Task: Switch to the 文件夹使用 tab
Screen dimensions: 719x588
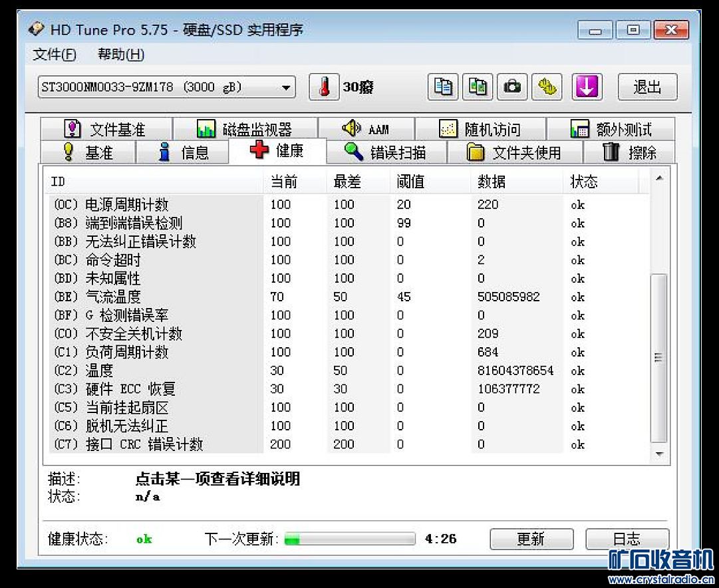Action: [x=515, y=152]
